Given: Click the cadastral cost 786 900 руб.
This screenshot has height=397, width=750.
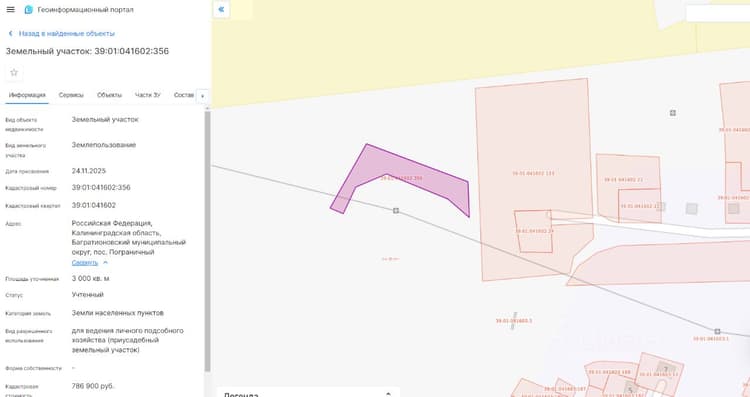Looking at the screenshot, I should coord(93,386).
